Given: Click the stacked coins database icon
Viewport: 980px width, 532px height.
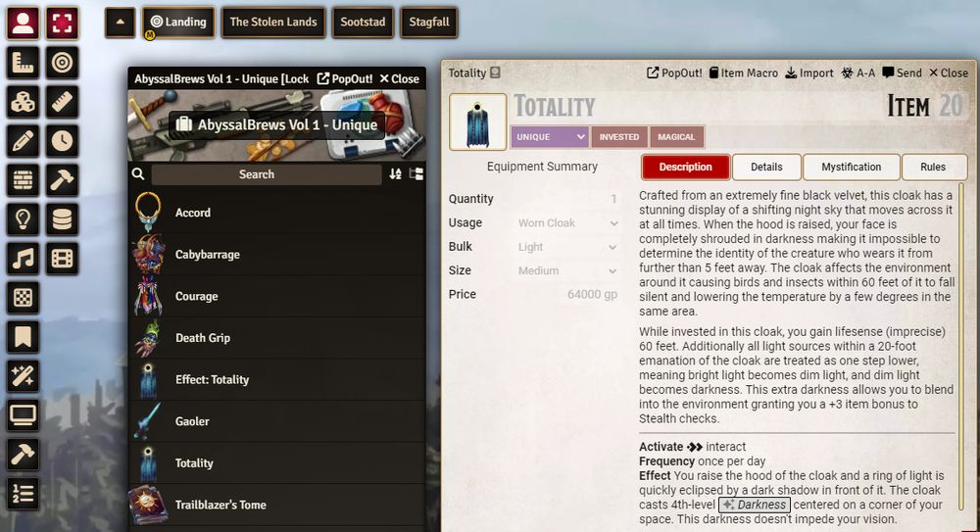Looking at the screenshot, I should [x=62, y=219].
